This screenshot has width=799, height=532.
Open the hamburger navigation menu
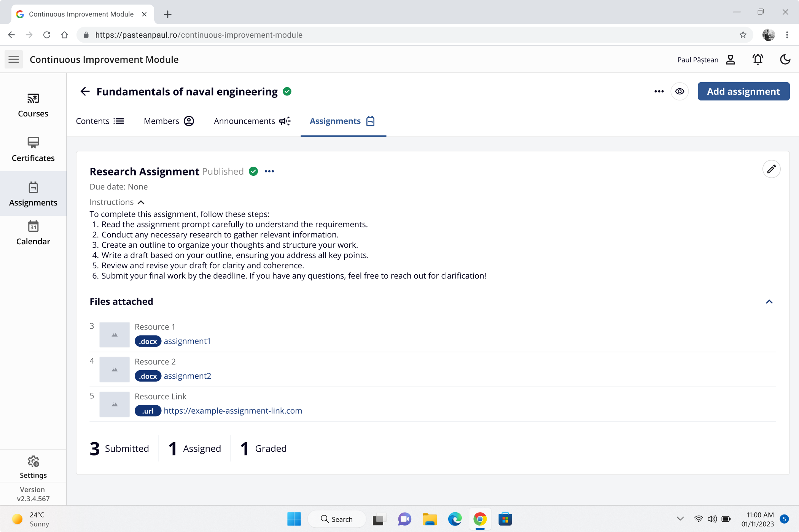[14, 59]
